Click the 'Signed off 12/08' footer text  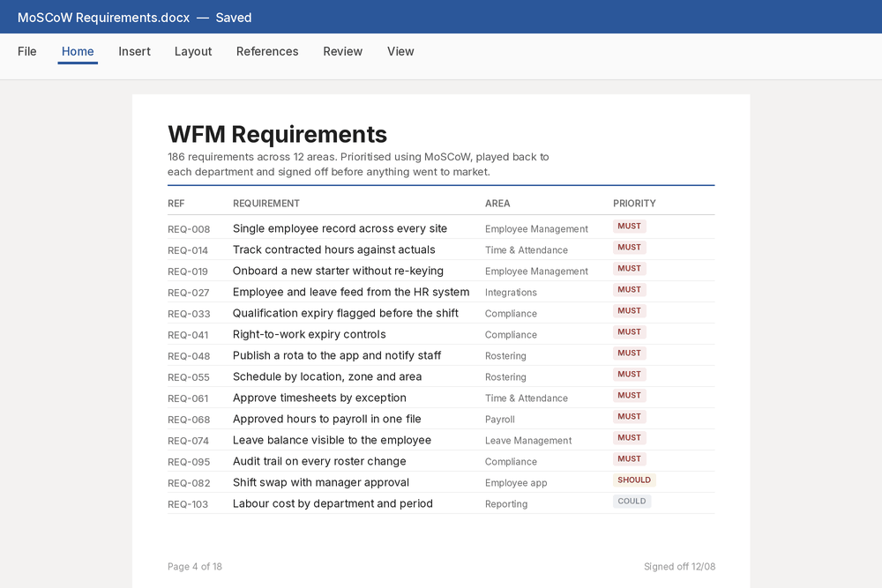pyautogui.click(x=679, y=567)
